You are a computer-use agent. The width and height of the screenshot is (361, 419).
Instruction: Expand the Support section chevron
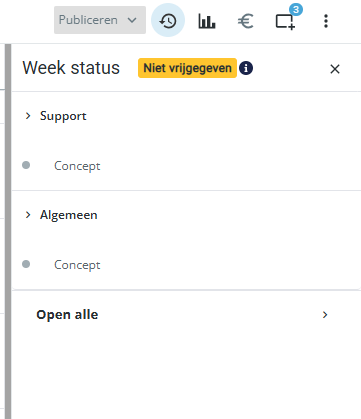tap(28, 116)
